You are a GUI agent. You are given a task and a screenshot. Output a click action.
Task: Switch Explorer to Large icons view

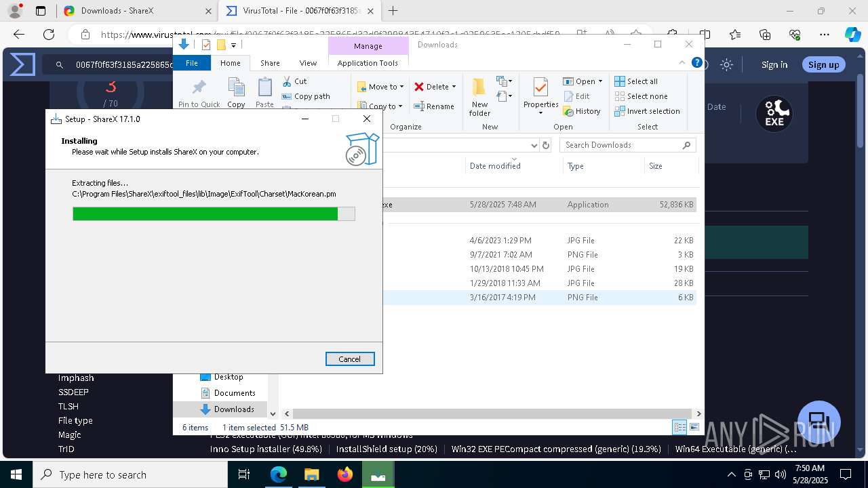click(694, 427)
